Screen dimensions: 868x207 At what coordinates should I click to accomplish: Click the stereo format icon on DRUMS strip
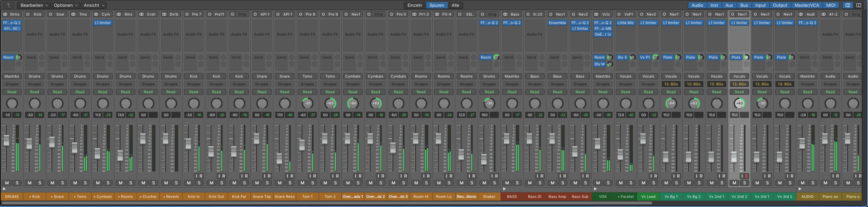coord(5,14)
